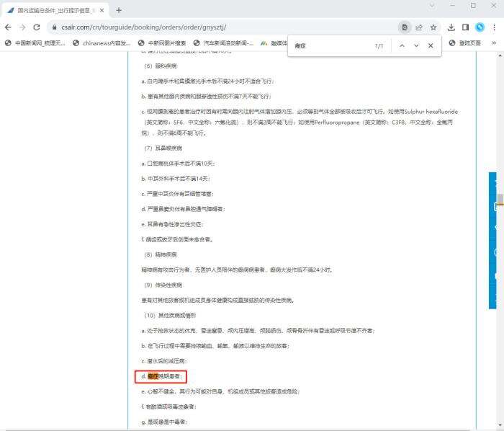Click the browser back arrow
The image size is (504, 431).
click(x=8, y=27)
